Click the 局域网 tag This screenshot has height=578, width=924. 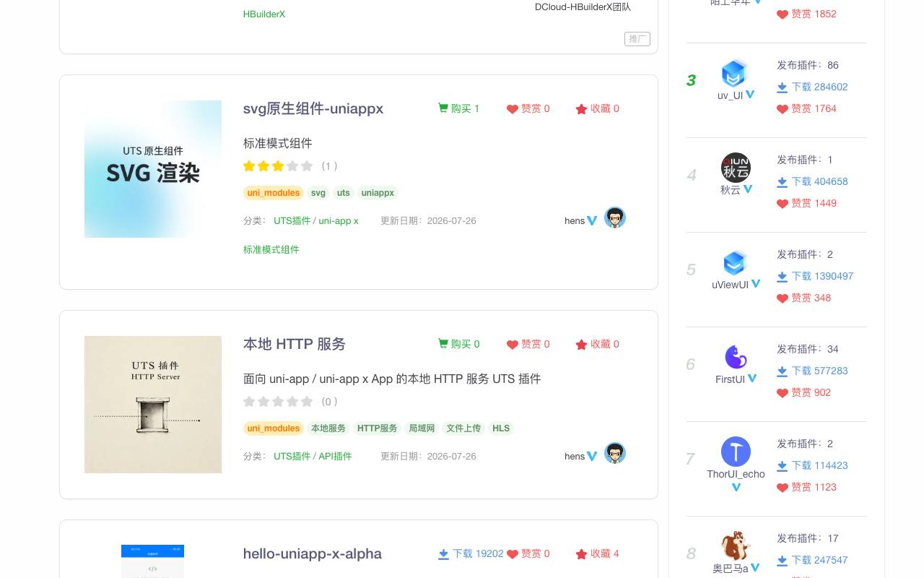(422, 428)
